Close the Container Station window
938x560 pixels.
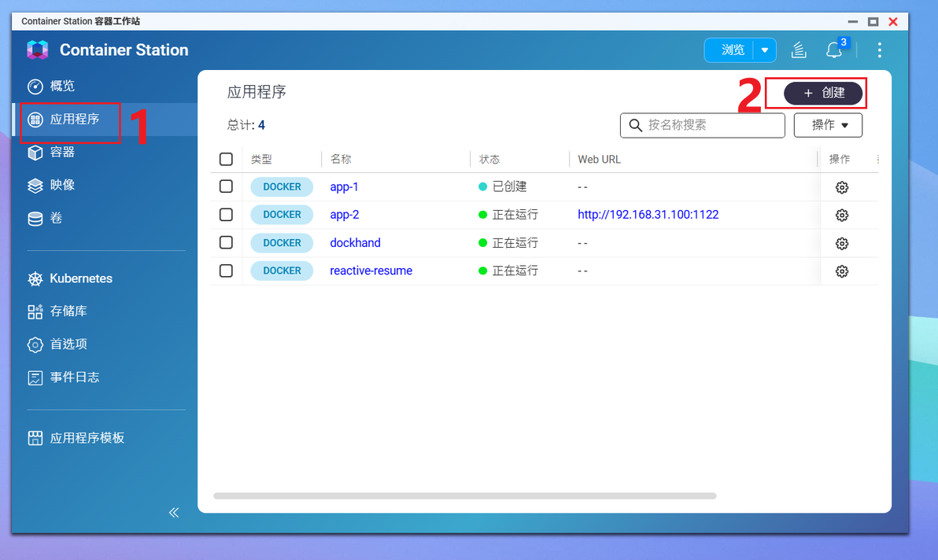[x=893, y=21]
